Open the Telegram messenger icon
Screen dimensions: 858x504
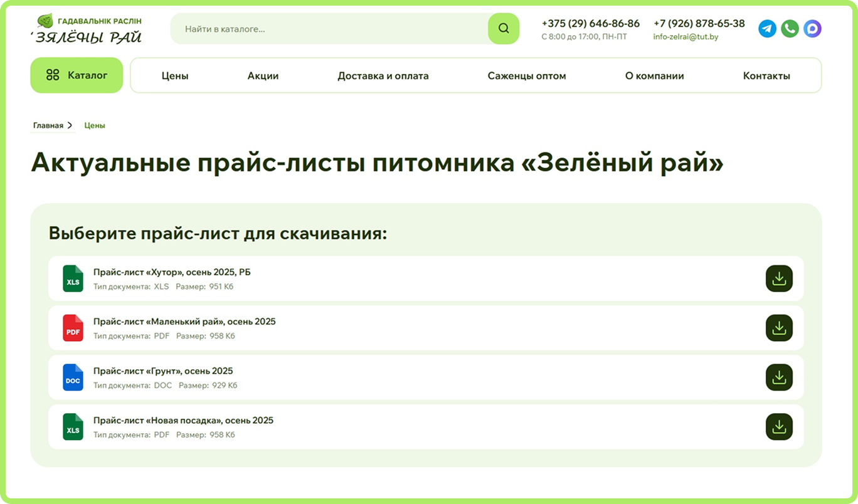click(767, 29)
